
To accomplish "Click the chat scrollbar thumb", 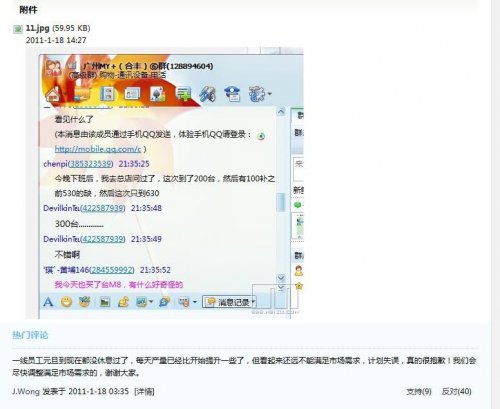I will (281, 202).
